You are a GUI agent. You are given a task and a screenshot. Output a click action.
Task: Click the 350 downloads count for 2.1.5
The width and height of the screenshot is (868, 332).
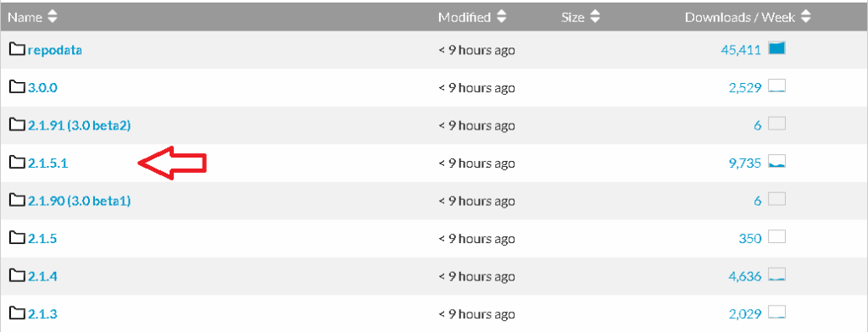click(x=750, y=239)
